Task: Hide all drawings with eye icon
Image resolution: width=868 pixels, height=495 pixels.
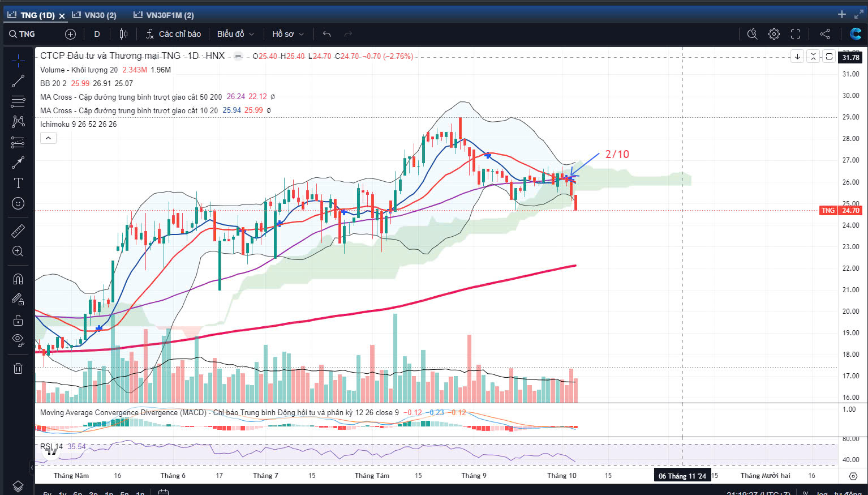Action: (x=18, y=340)
